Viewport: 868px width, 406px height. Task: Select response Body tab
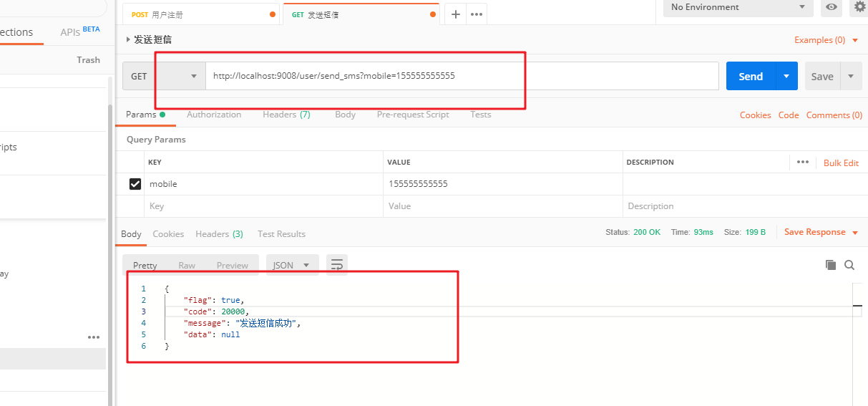tap(131, 234)
